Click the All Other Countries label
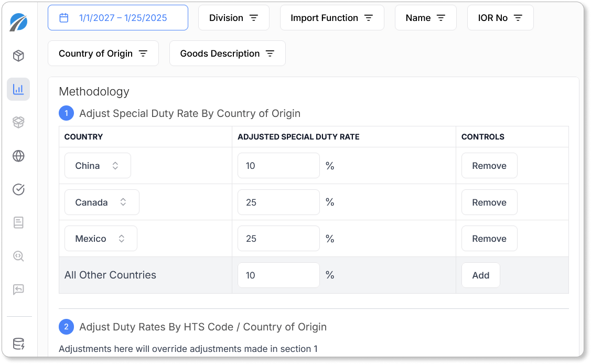 [x=110, y=275]
